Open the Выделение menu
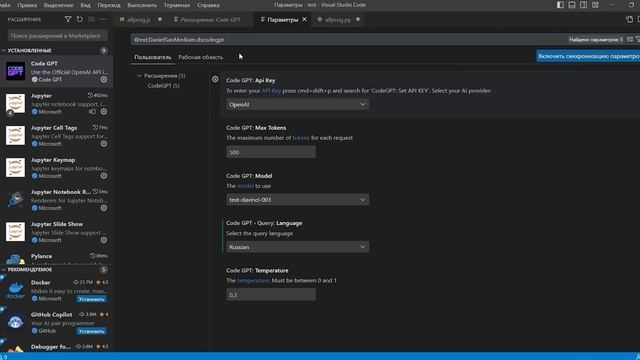The width and height of the screenshot is (640, 360). (x=58, y=5)
